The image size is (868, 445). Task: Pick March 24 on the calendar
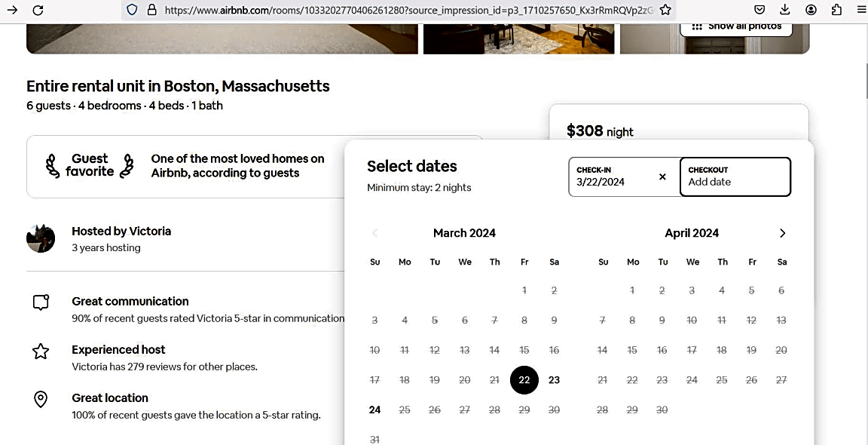coord(374,410)
